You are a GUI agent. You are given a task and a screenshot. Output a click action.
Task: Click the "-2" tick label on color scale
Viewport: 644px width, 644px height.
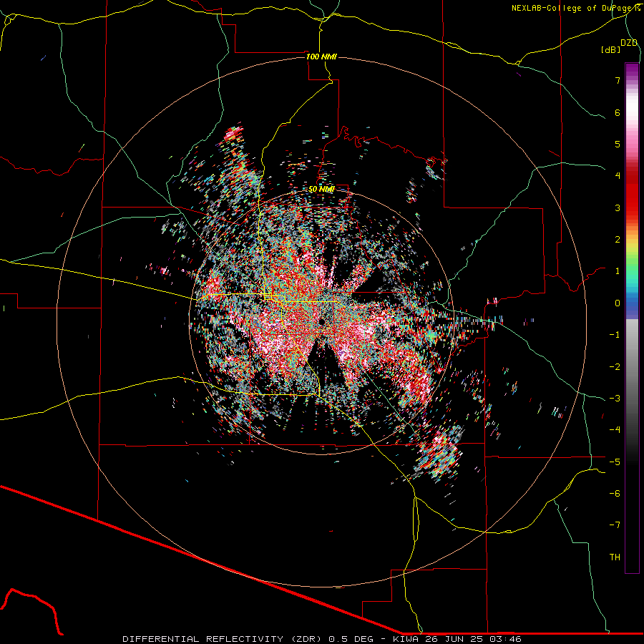(615, 366)
